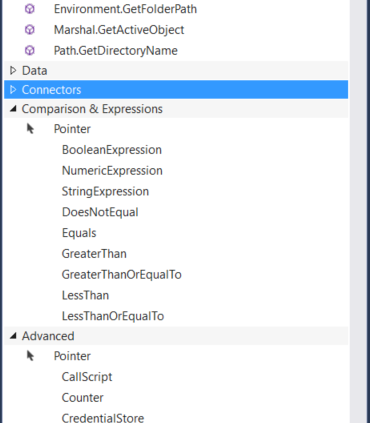Viewport: 370px width, 423px height.
Task: Select the Pointer arrow icon under Advanced
Action: pos(30,356)
